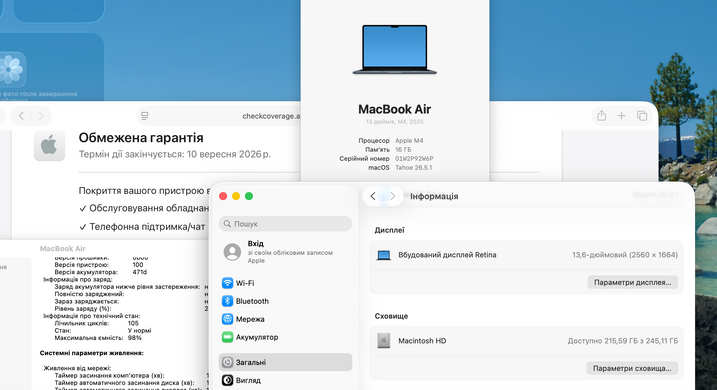Click the serial number G1W2P92W6P
Screen dimensions: 717x390
(414, 159)
